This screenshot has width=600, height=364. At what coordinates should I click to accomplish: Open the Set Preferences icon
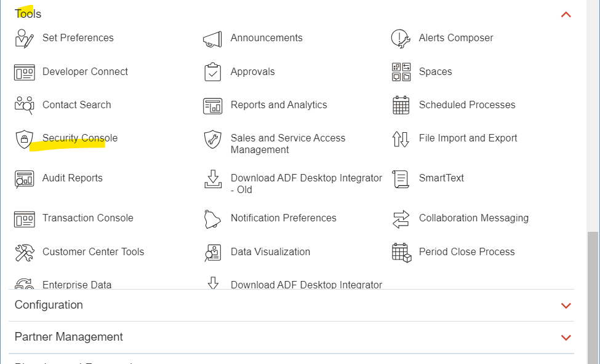tap(24, 38)
